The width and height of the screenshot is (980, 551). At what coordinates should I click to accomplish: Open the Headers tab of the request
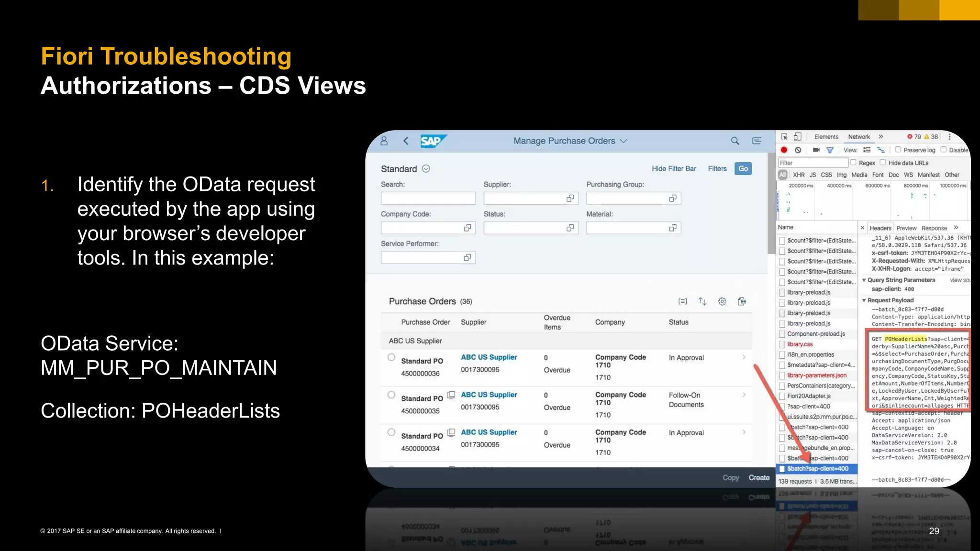coord(880,228)
